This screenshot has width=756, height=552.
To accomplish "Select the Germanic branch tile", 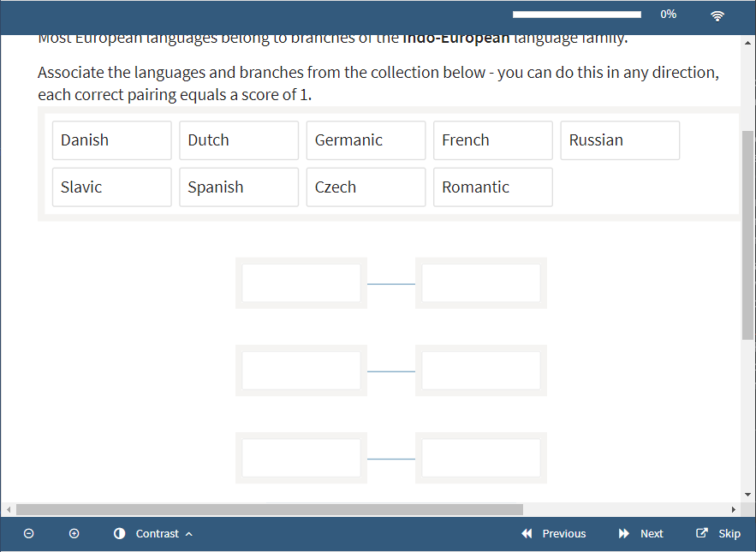I will [366, 140].
